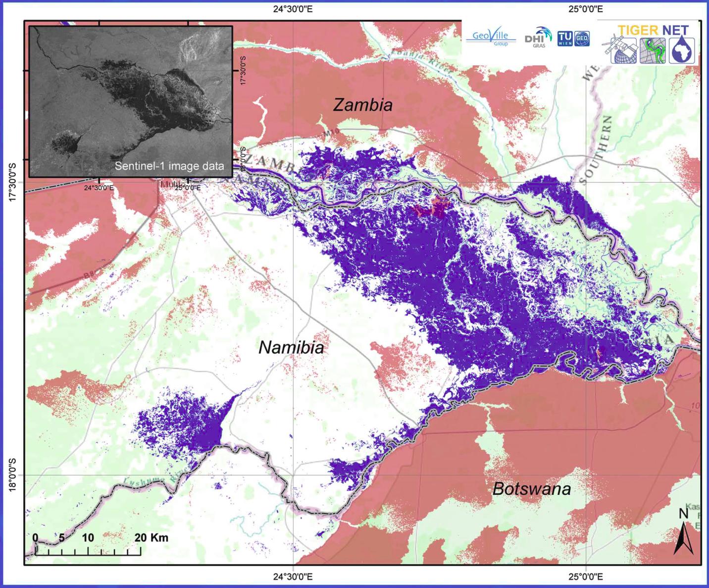Click the top 24°30'0"E longitude label
The width and height of the screenshot is (709, 588).
293,8
